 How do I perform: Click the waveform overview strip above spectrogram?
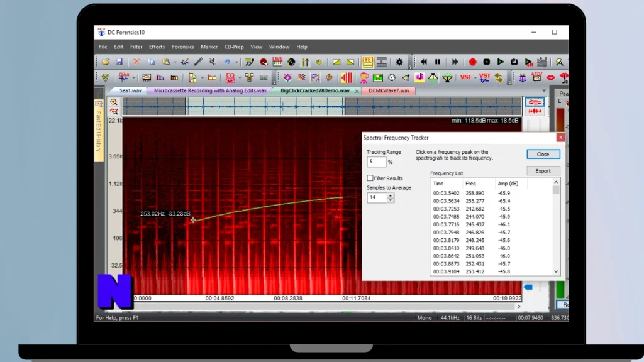pos(321,107)
